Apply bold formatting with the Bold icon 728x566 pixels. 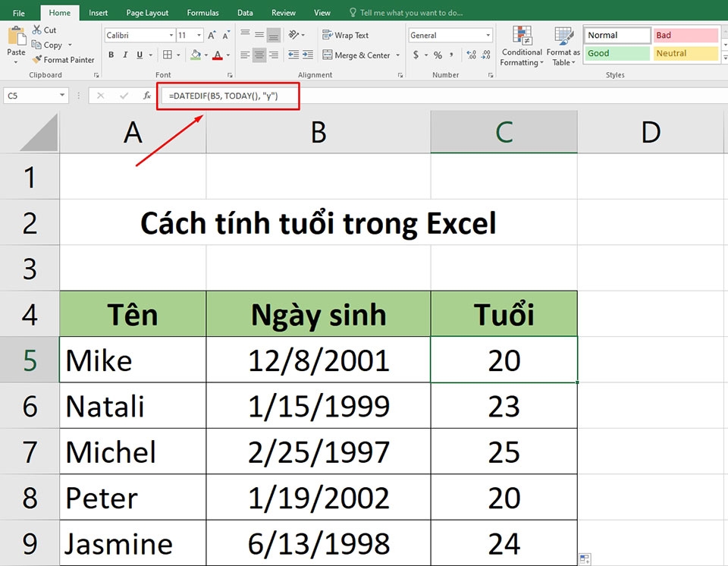(x=111, y=55)
